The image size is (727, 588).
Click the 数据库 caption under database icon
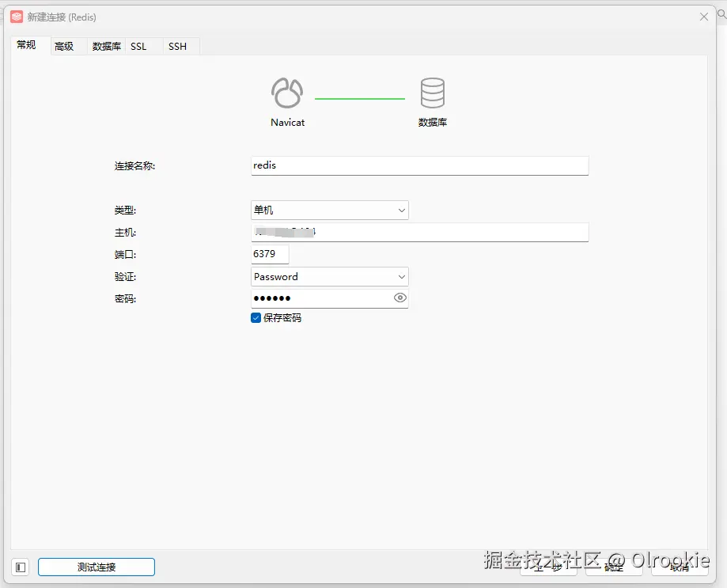point(433,123)
